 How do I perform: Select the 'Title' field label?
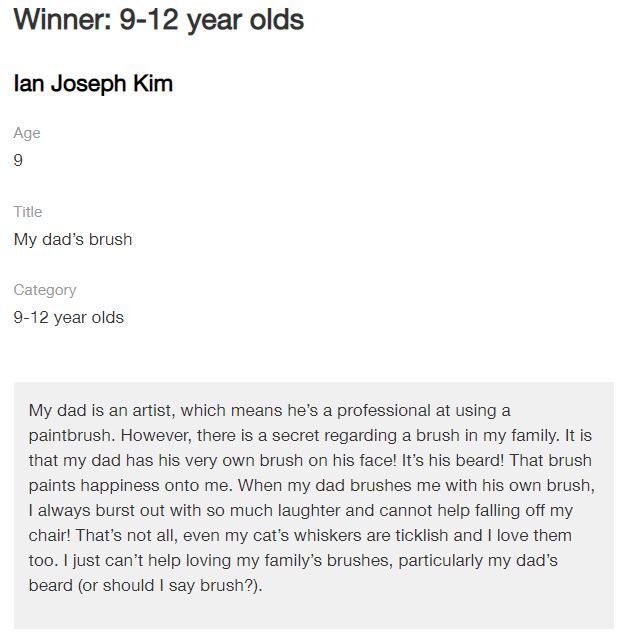[28, 212]
